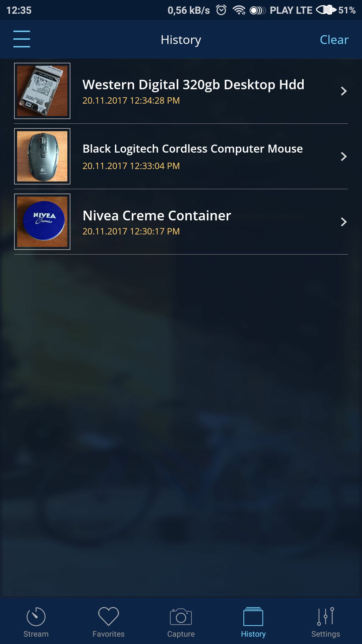The width and height of the screenshot is (362, 644).
Task: Clear the history list
Action: coord(334,40)
